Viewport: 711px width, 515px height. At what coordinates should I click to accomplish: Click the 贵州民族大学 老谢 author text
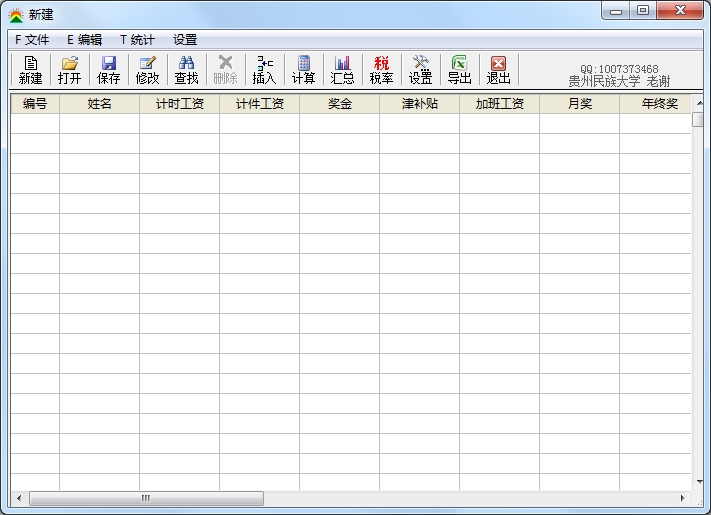coord(619,82)
